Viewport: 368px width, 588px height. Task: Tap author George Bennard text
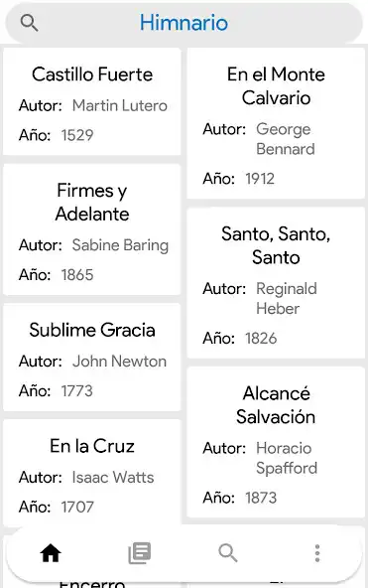tap(286, 139)
